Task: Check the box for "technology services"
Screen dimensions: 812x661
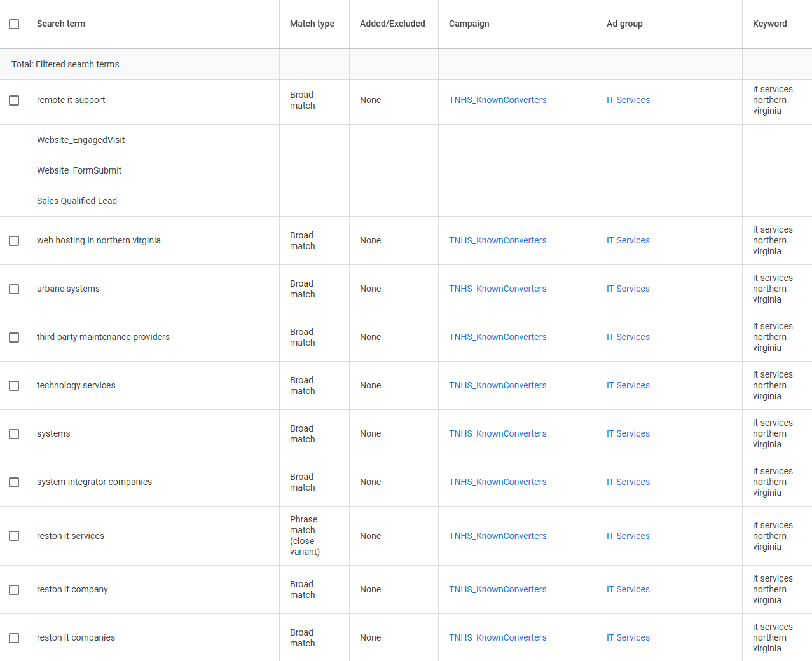Action: [x=14, y=385]
